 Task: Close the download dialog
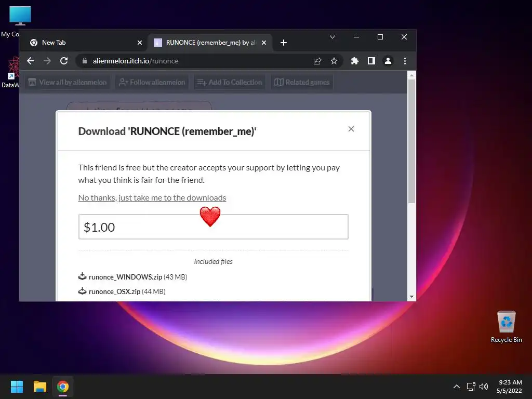351,129
